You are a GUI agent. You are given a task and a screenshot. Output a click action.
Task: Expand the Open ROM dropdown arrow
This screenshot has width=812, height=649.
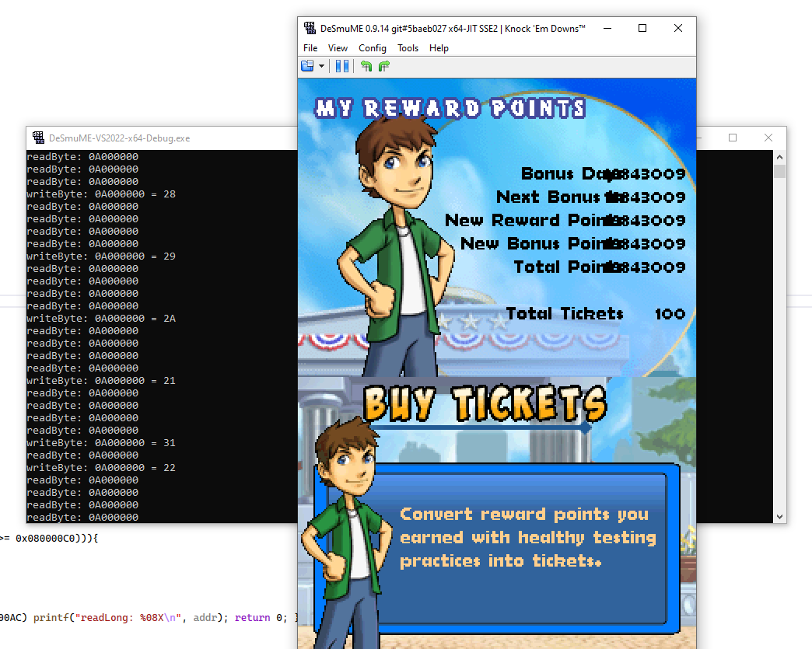(321, 66)
